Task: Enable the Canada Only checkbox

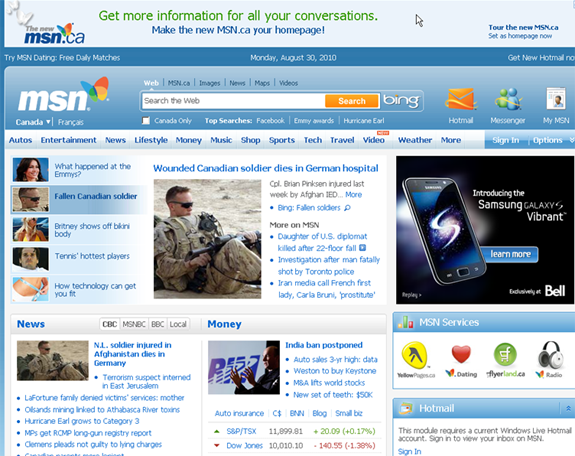Action: 146,121
